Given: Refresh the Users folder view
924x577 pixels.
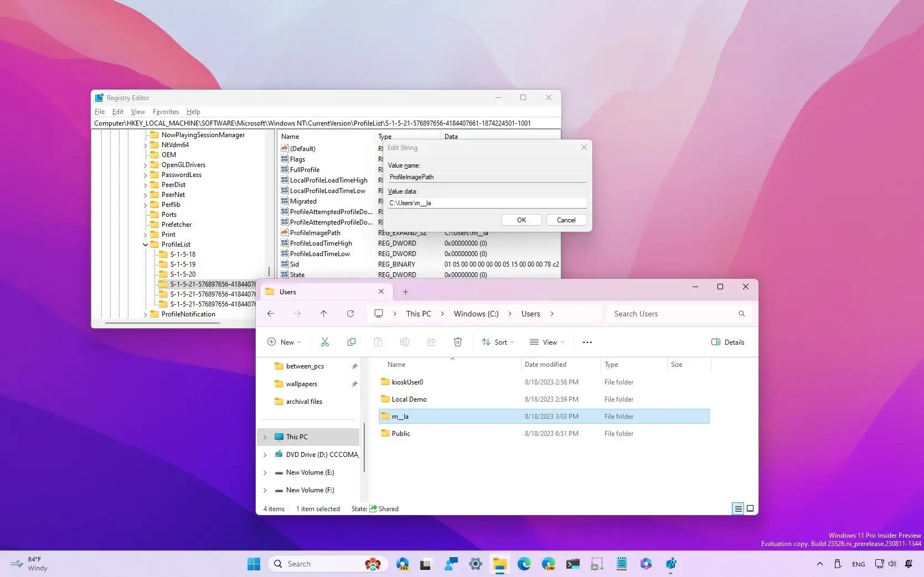Looking at the screenshot, I should coord(350,314).
